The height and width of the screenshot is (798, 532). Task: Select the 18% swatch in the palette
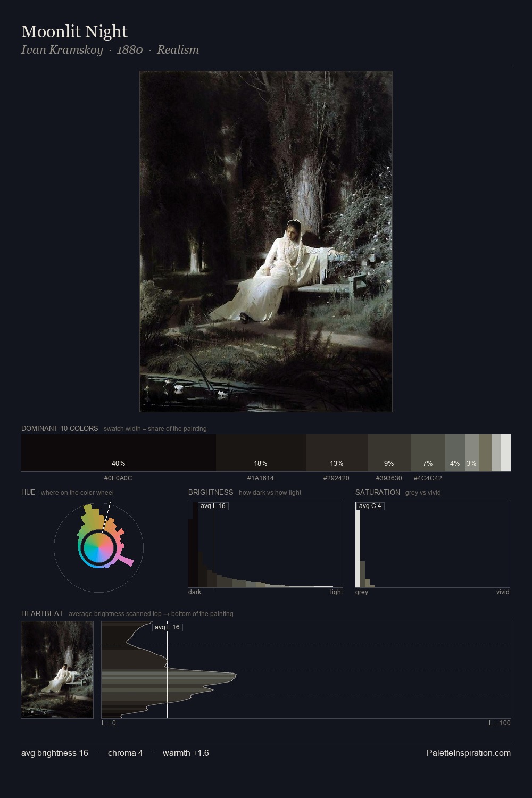click(x=261, y=453)
